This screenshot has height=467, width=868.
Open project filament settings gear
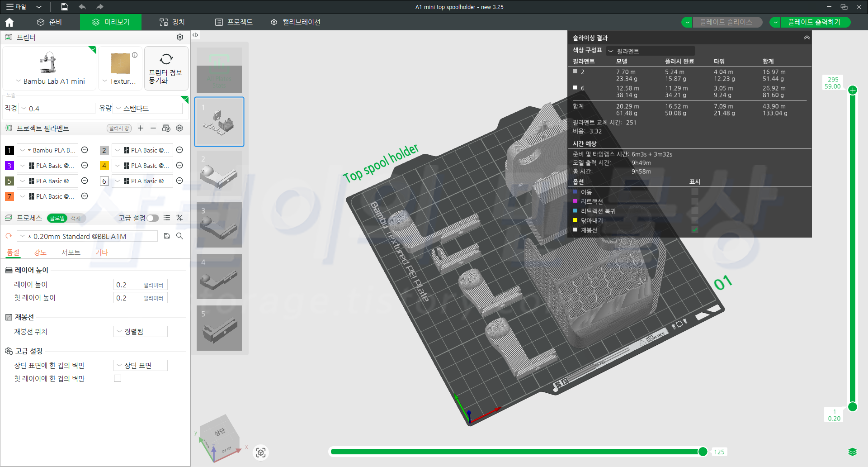coord(179,128)
